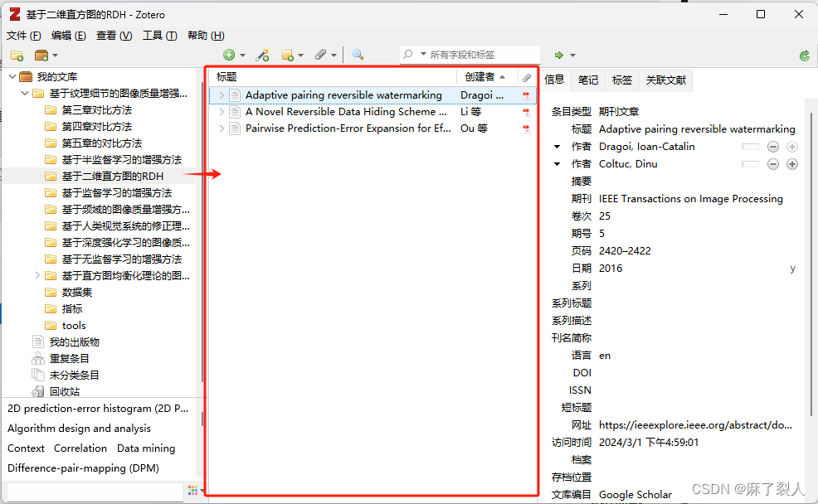Image resolution: width=818 pixels, height=504 pixels.
Task: Open creator type dropdown for Dragoi, Ioan-Catalin
Action: 558,147
